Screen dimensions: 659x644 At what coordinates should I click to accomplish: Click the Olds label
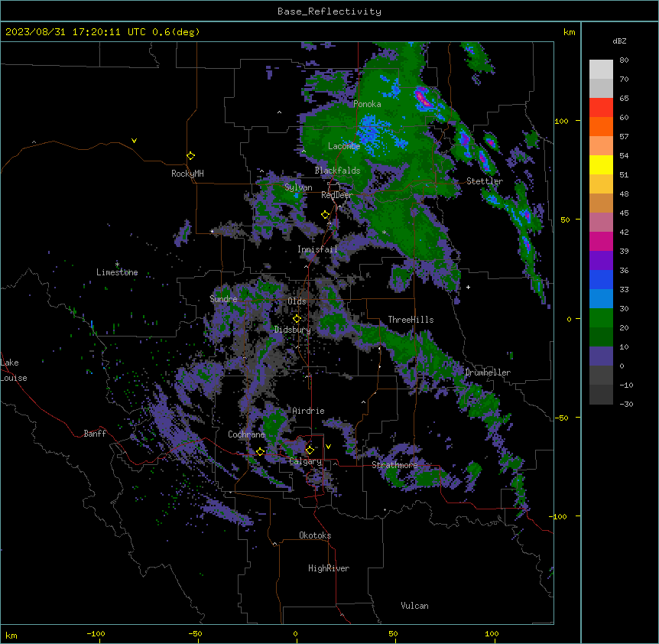[x=297, y=301]
